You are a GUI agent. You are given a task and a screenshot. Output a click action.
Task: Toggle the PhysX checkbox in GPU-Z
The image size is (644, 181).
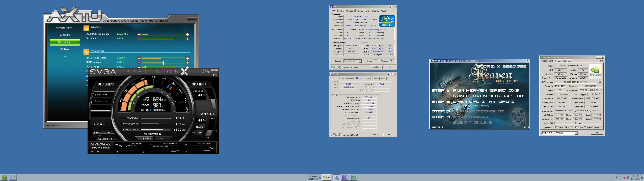pos(576,127)
